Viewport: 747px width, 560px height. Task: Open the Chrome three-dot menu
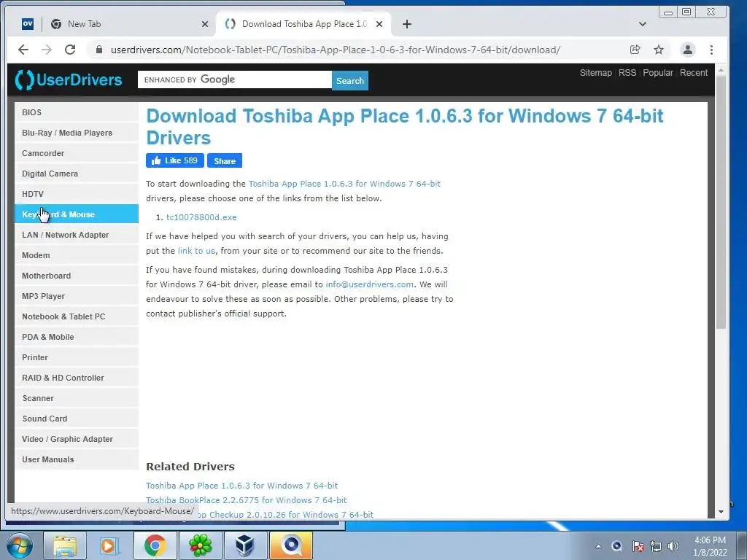click(x=712, y=50)
